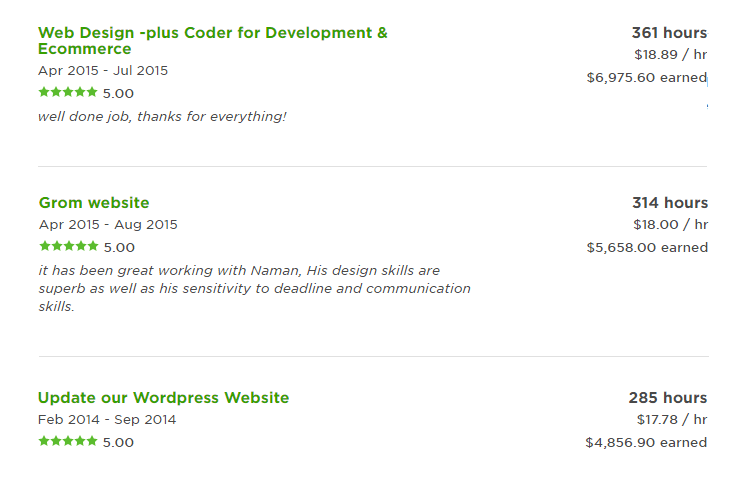Click the $4,856.90 earned amount

point(646,442)
